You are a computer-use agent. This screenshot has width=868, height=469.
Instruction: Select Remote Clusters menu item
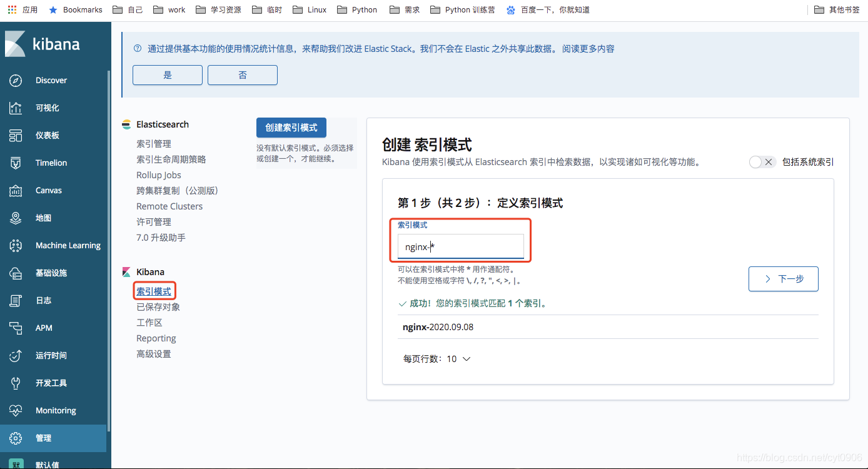pyautogui.click(x=169, y=206)
